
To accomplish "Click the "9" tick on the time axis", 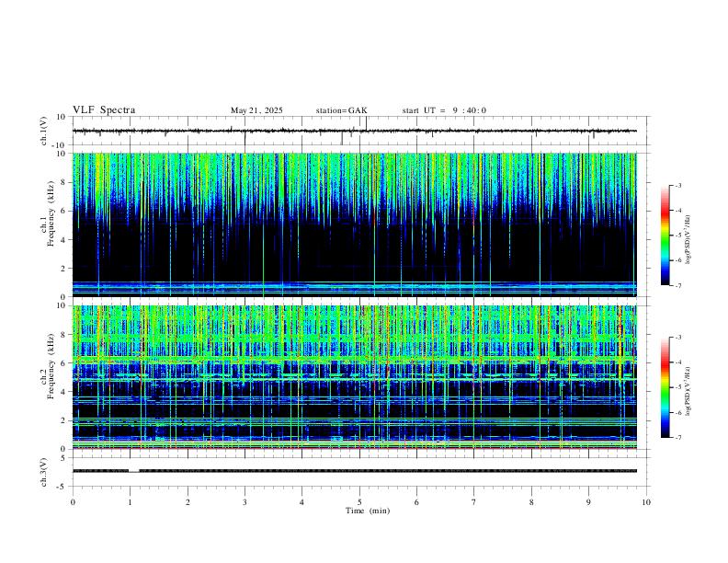I will (588, 502).
